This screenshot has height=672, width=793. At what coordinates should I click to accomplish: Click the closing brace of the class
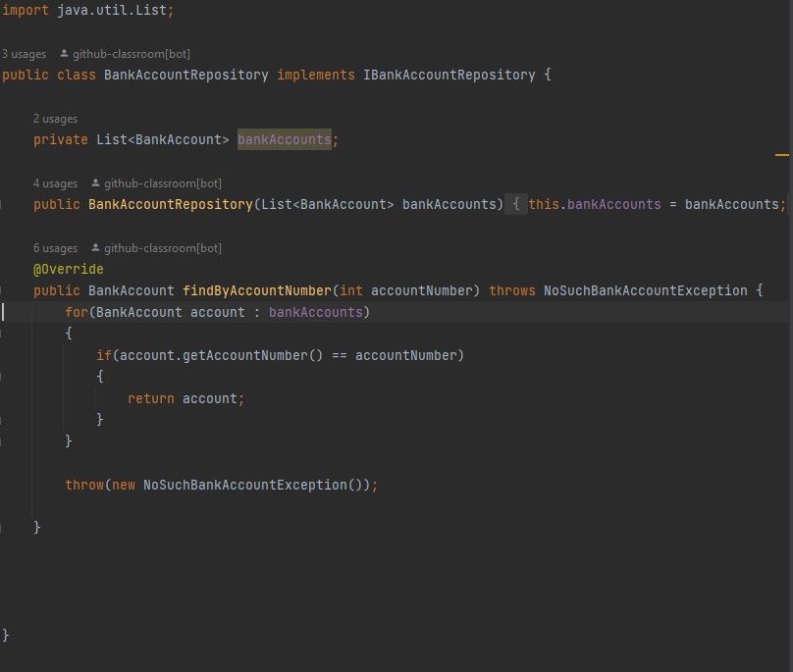click(x=4, y=634)
